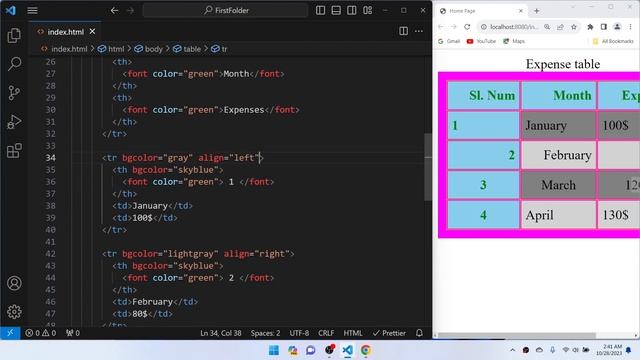
Task: Open the Search view in activity bar
Action: (x=14, y=64)
